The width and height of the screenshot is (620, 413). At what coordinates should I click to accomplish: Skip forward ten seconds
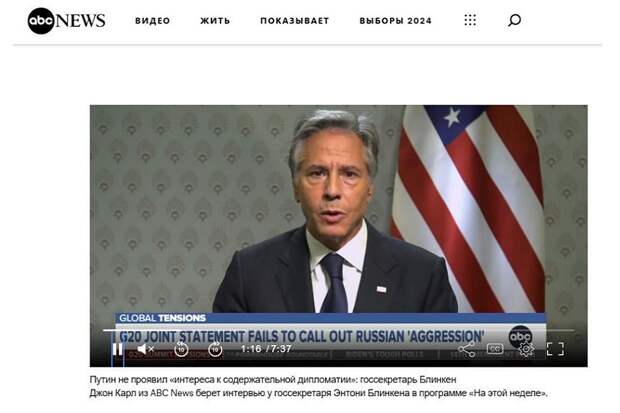click(x=215, y=349)
